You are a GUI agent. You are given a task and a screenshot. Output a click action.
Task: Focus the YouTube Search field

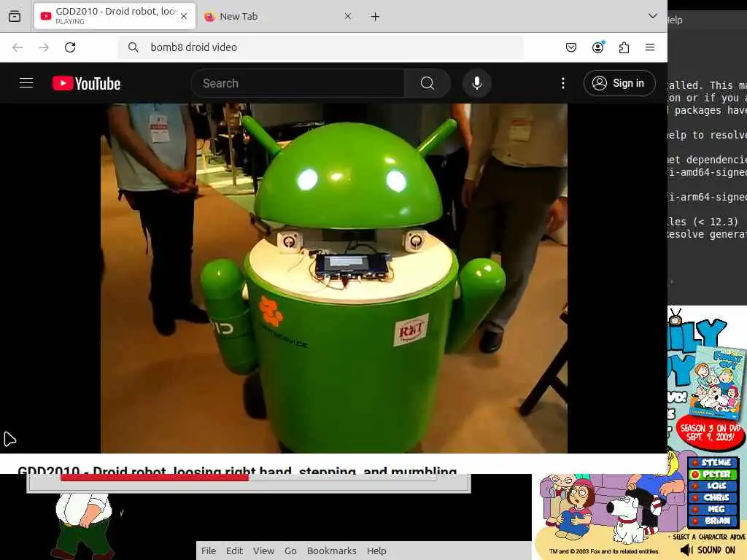point(298,83)
